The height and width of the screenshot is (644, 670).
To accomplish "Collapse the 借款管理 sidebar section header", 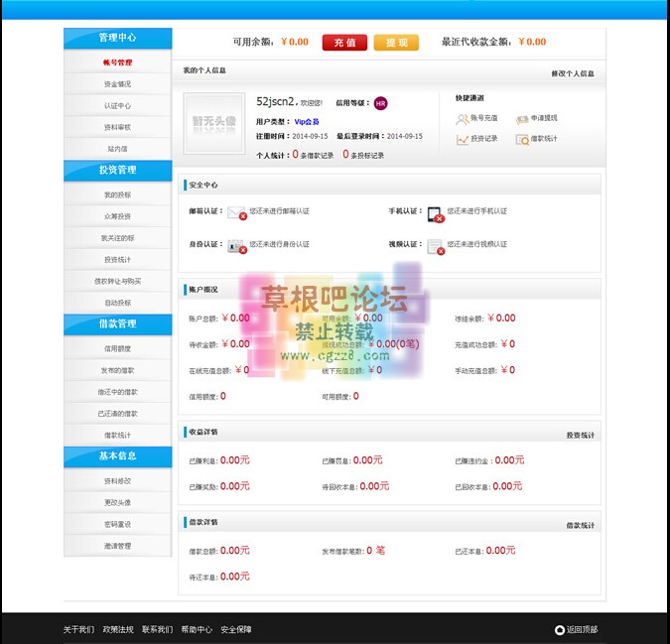I will click(x=117, y=323).
